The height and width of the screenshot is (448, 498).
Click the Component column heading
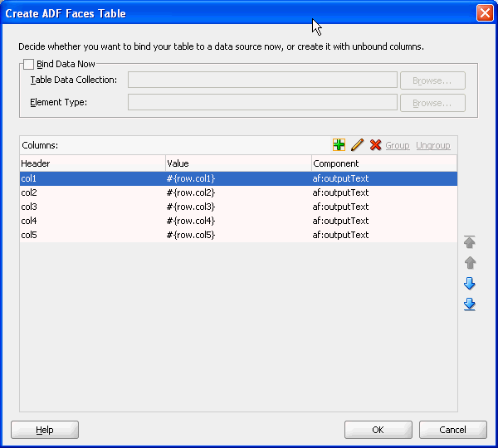(384, 163)
